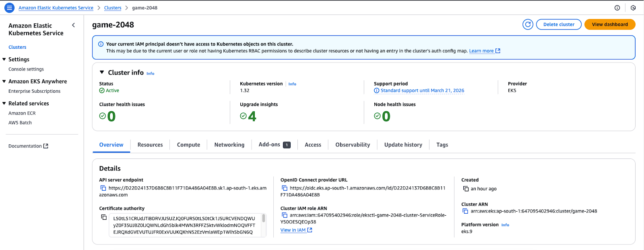Open the Tags tab
This screenshot has width=644, height=250.
(442, 145)
